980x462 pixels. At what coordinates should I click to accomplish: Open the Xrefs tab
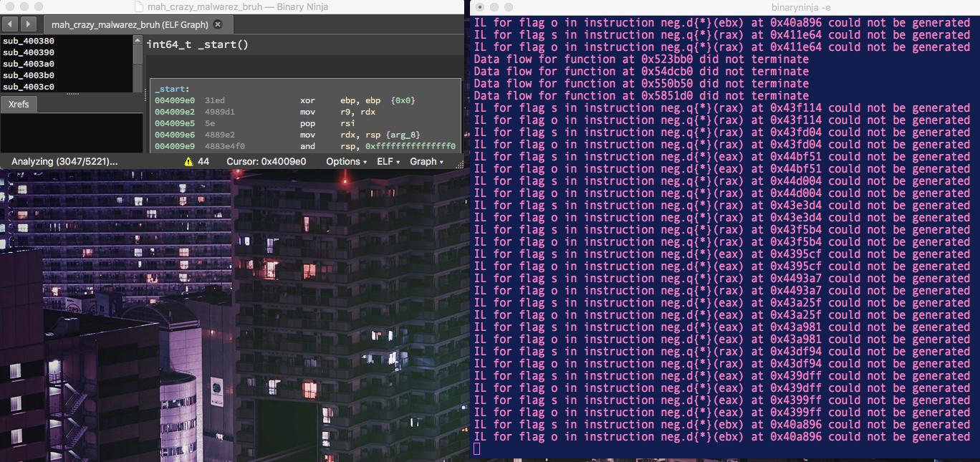click(19, 105)
